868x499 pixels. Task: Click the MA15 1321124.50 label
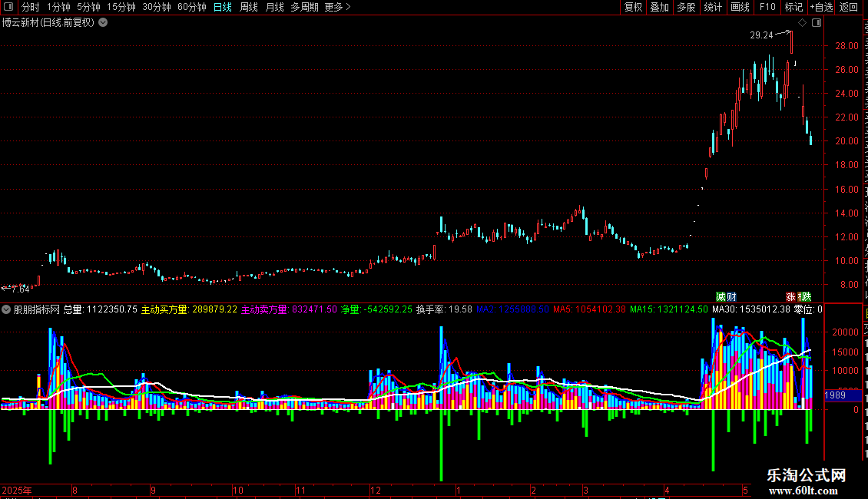(x=669, y=310)
